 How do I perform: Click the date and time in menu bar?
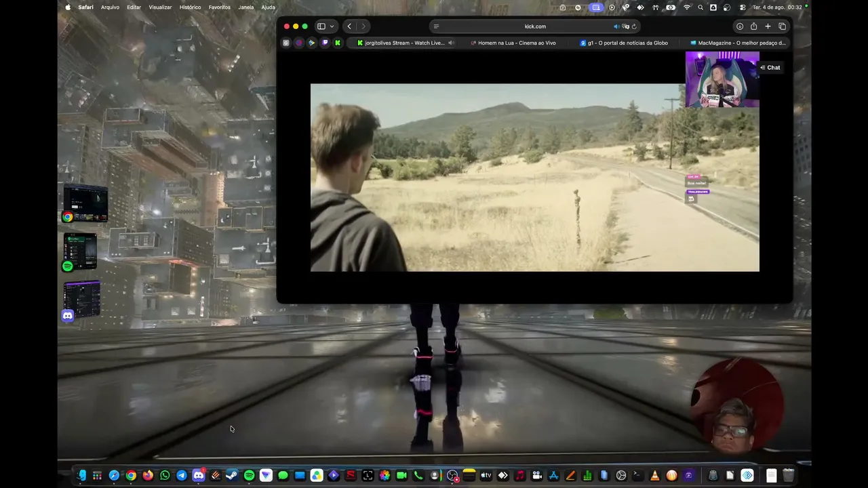tap(777, 7)
